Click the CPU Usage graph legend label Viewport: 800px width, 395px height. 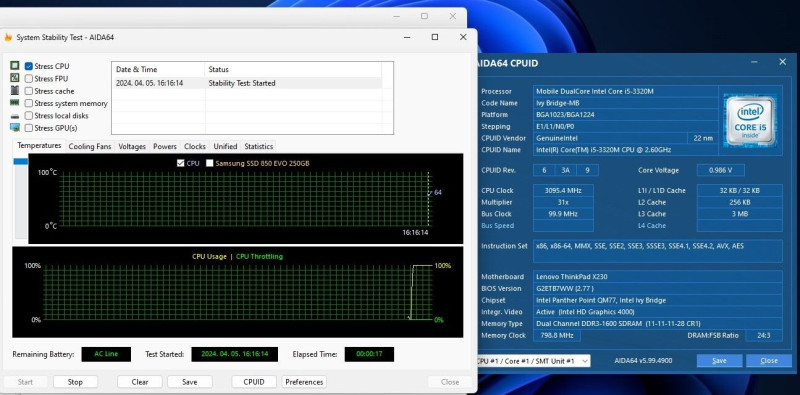point(209,256)
